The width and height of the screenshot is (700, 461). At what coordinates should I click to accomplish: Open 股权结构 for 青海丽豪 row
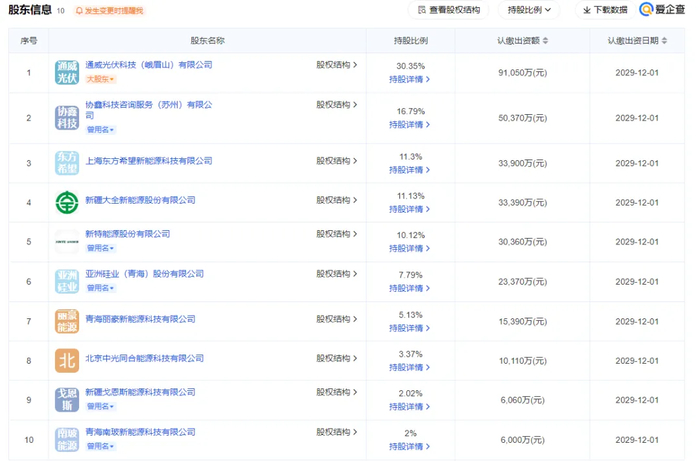pyautogui.click(x=337, y=319)
